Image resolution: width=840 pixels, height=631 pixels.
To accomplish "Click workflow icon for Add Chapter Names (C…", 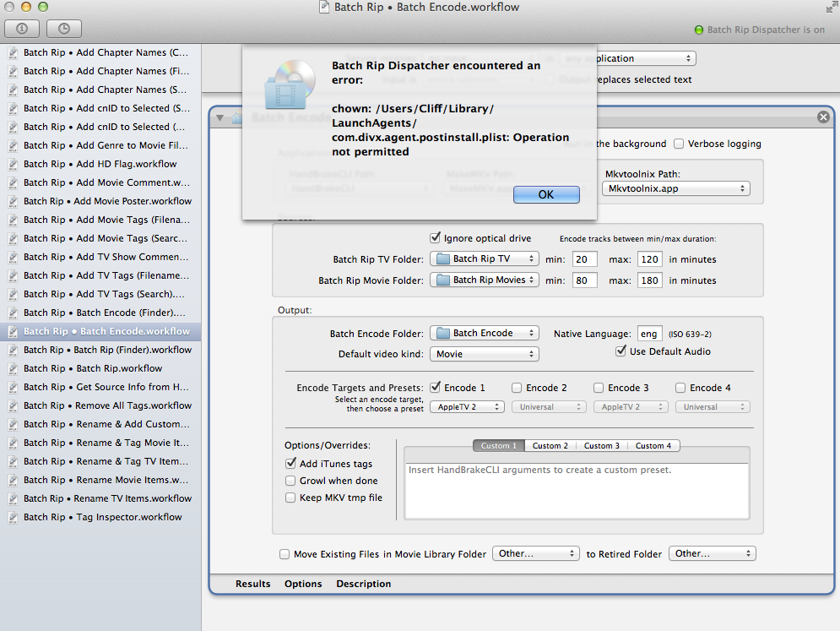I will point(13,53).
